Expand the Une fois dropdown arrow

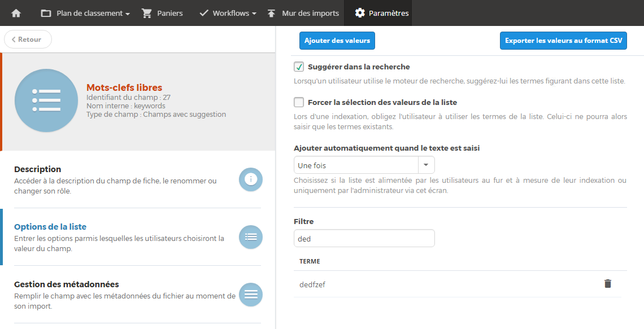[x=426, y=165]
